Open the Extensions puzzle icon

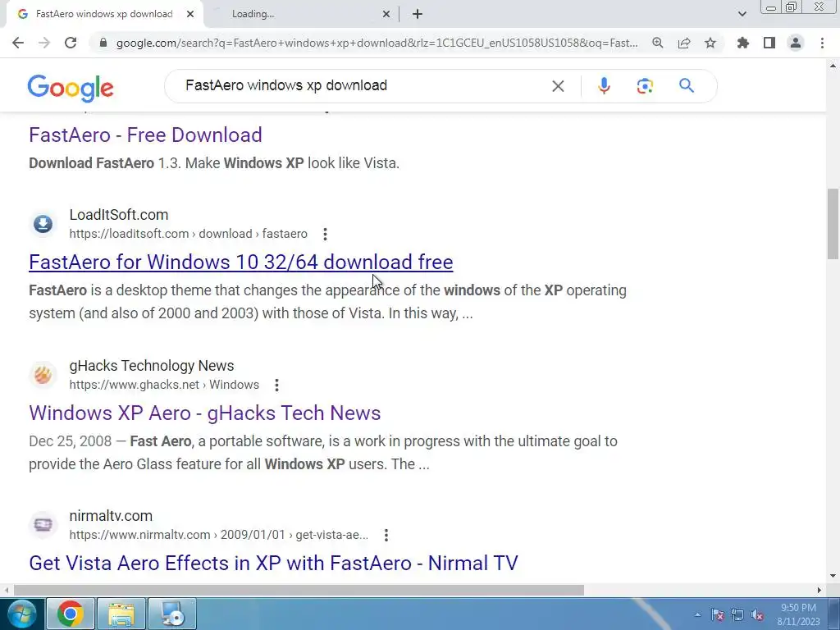(x=743, y=43)
